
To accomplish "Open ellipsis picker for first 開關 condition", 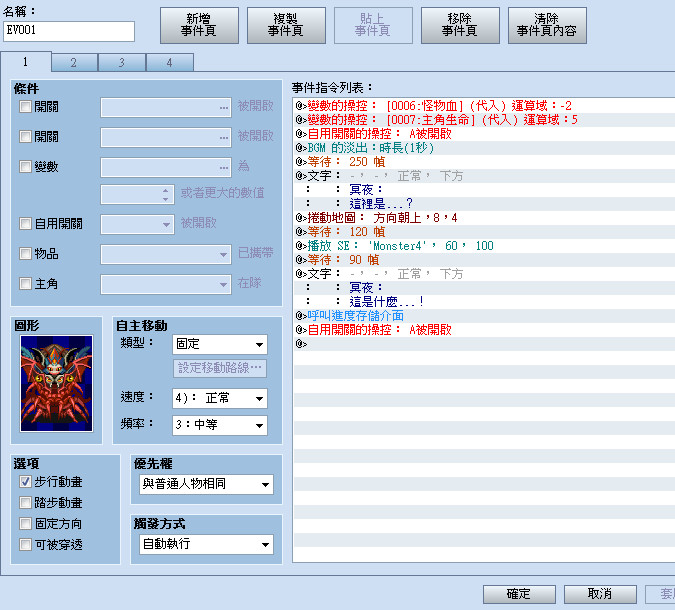I will click(224, 108).
